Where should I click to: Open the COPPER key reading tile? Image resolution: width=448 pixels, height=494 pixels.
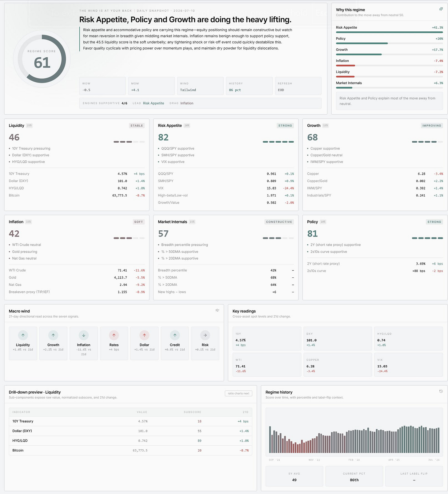338,365
